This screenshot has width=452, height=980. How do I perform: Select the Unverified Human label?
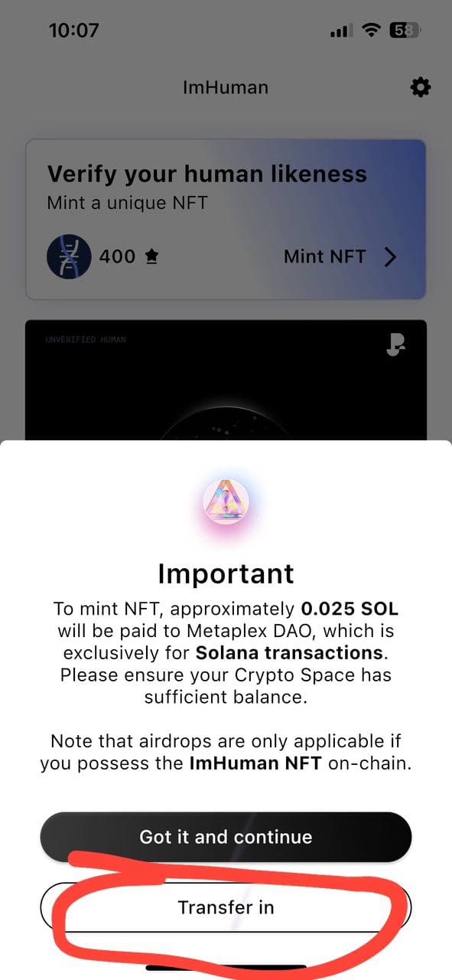[86, 339]
